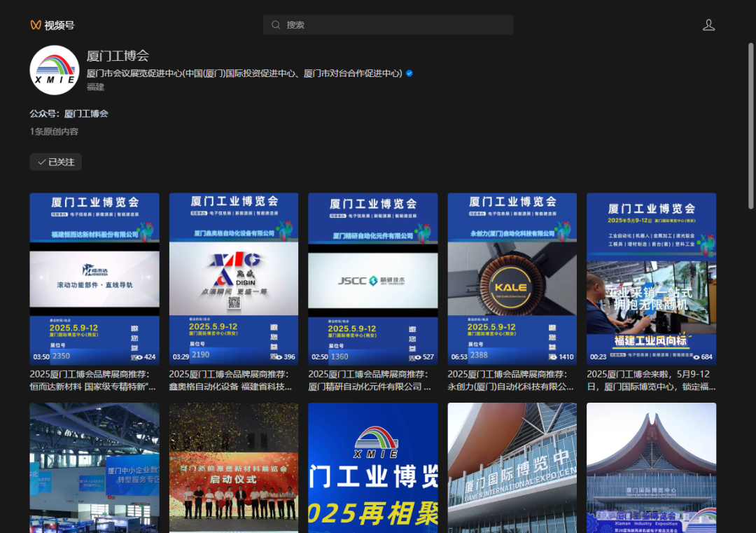The height and width of the screenshot is (533, 756).
Task: Open the 鑫奥格自动化设备 福建省科技 video title
Action: tap(230, 380)
